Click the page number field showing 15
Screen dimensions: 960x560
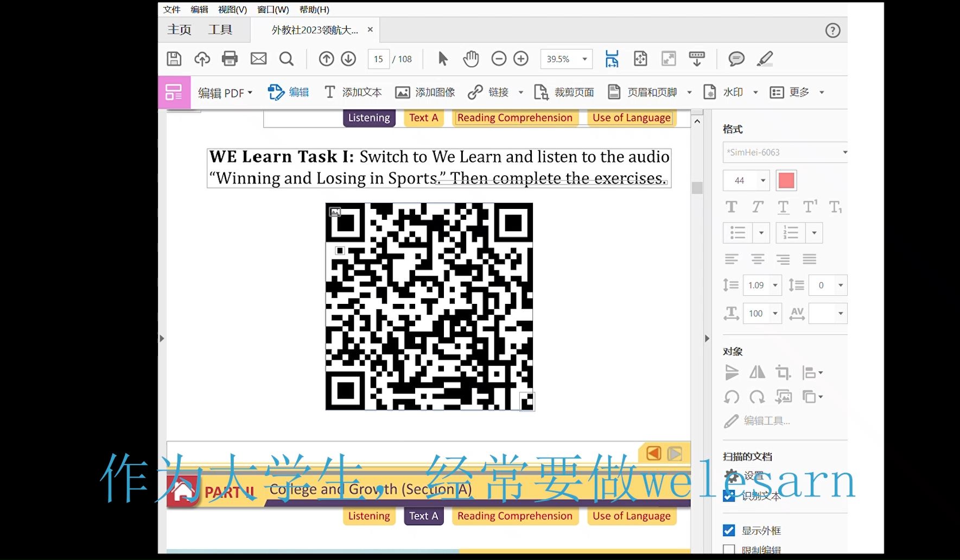(378, 59)
